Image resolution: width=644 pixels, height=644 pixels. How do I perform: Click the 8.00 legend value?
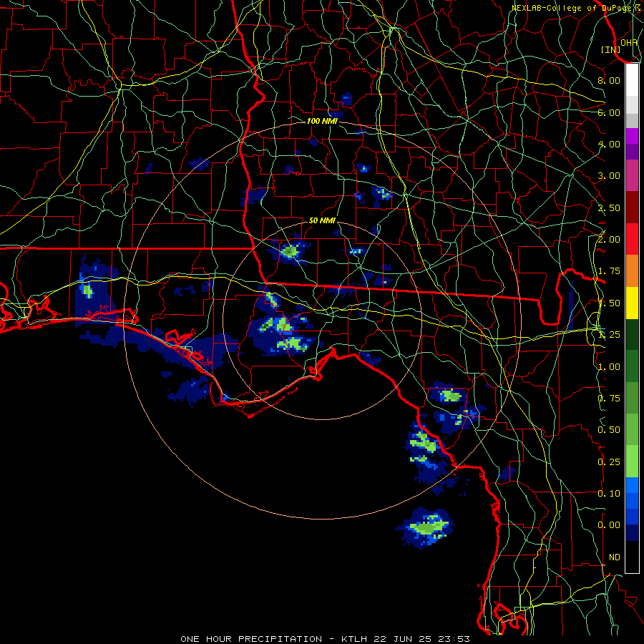(609, 80)
